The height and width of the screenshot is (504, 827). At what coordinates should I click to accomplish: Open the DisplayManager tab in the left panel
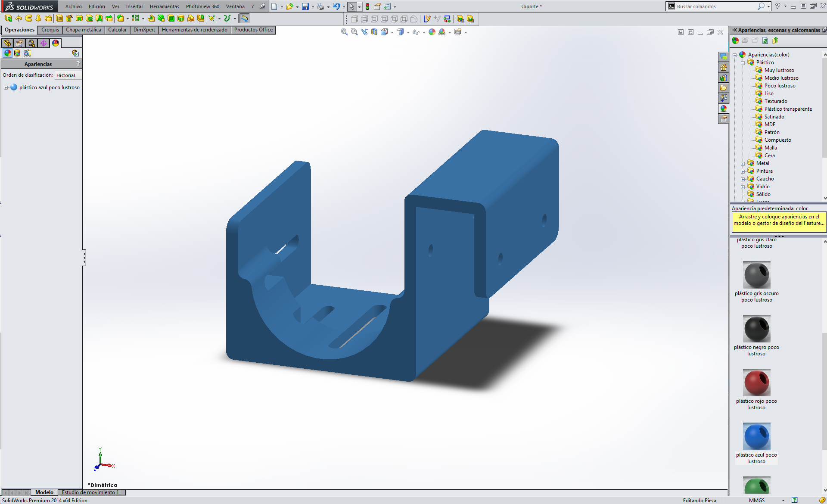pyautogui.click(x=56, y=43)
